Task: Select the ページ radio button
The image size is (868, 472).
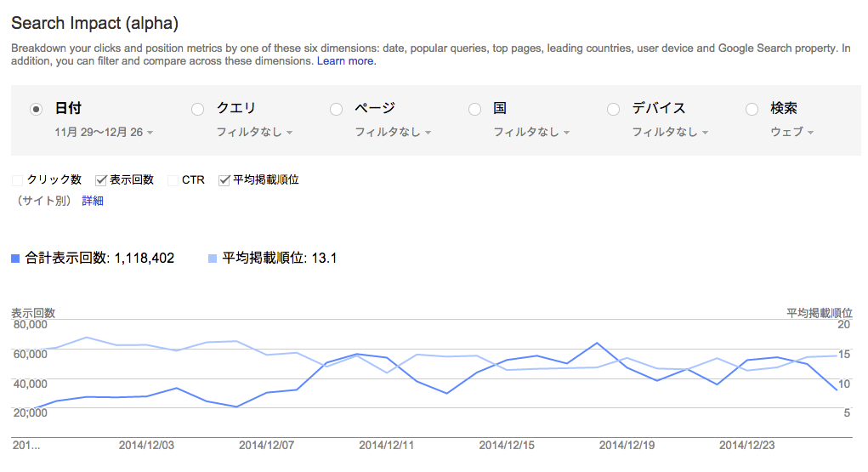Action: pyautogui.click(x=336, y=109)
